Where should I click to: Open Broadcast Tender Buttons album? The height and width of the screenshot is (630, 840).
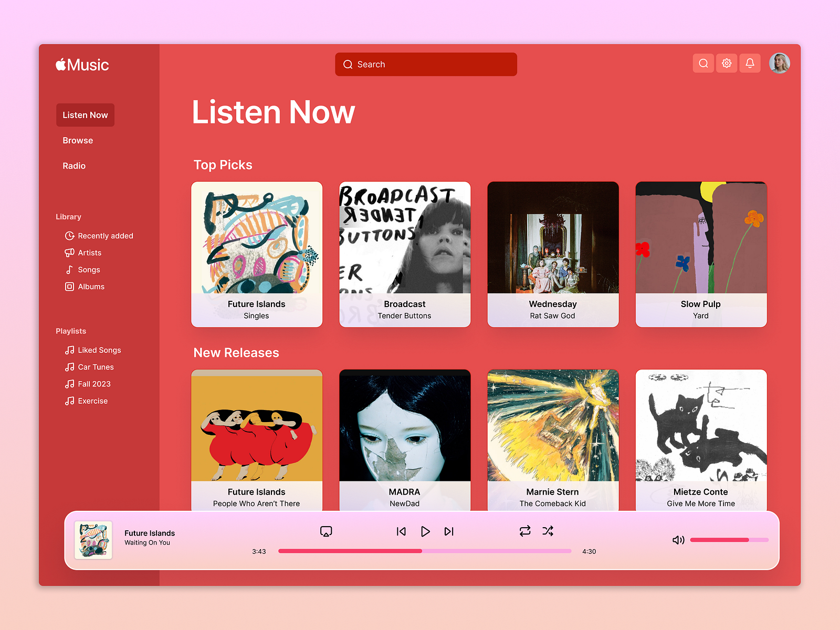click(x=405, y=254)
